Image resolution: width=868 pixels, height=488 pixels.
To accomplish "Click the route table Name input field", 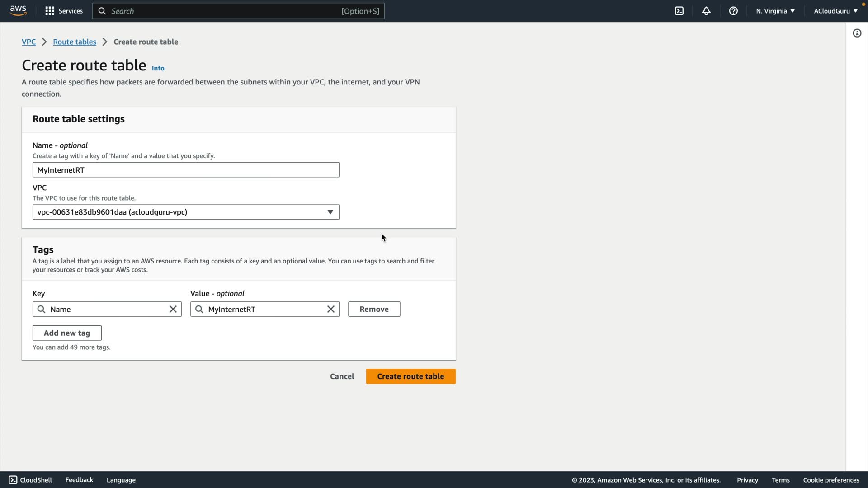I will click(x=186, y=170).
